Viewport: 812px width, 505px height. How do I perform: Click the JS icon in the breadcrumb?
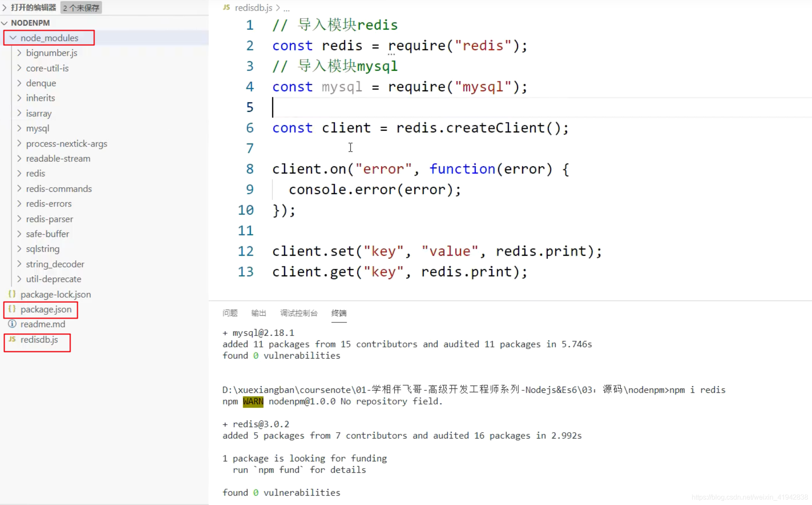[x=226, y=7]
